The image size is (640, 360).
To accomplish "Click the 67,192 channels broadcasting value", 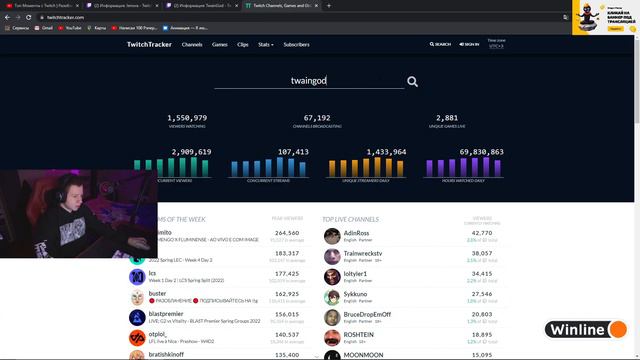I will coord(317,118).
